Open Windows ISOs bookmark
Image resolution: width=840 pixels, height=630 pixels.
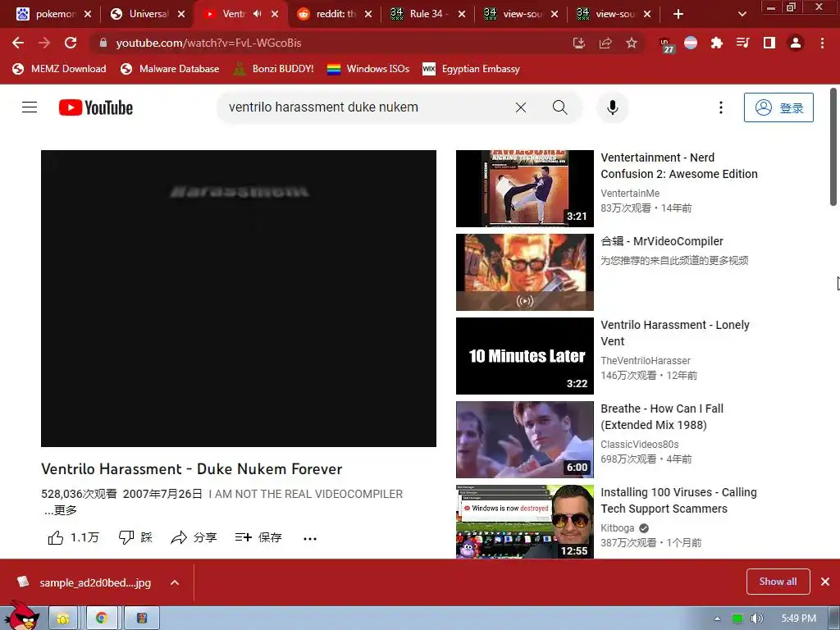pos(368,69)
